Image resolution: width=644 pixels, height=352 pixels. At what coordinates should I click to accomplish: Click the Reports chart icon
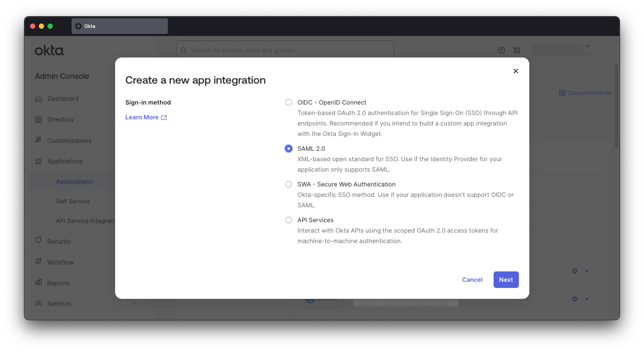pos(39,283)
